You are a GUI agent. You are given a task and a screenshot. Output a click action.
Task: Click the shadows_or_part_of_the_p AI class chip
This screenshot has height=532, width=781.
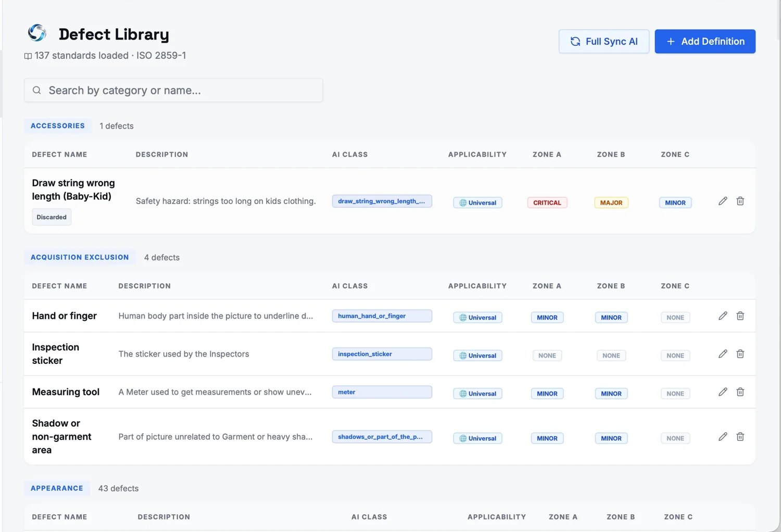point(382,436)
